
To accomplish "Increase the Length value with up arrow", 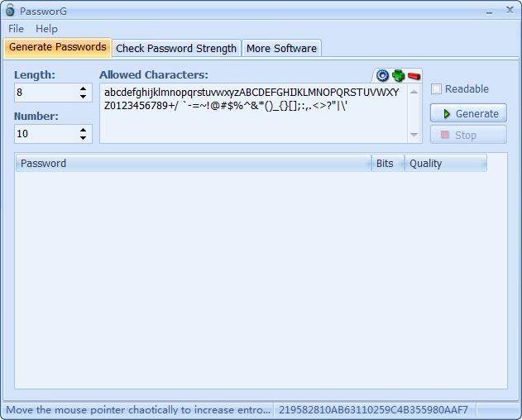I will [84, 88].
